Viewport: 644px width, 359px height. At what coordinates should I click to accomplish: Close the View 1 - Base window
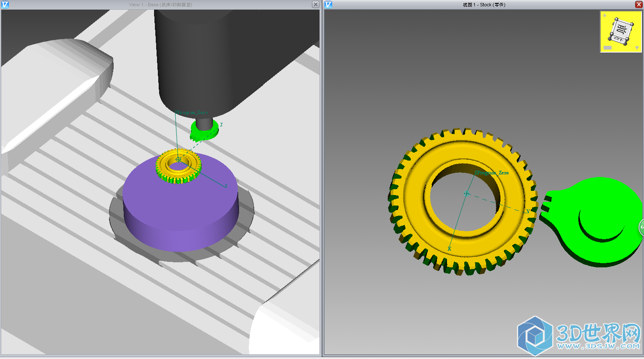(x=315, y=5)
